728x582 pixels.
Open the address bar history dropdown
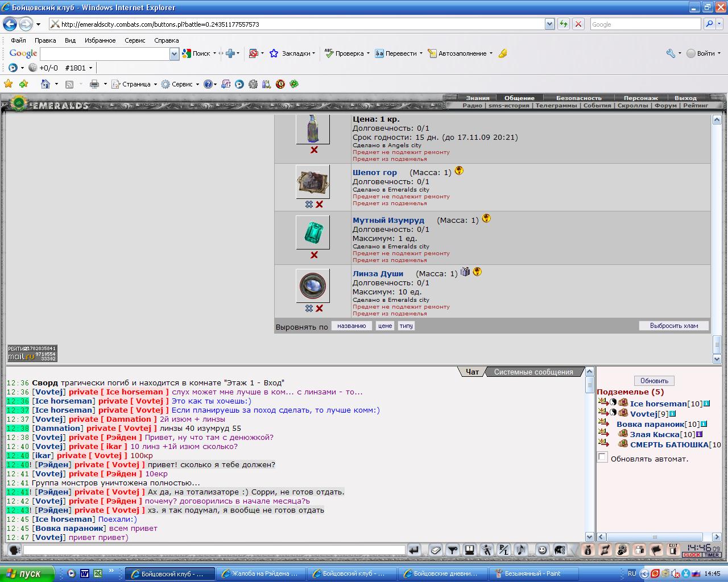(x=549, y=24)
